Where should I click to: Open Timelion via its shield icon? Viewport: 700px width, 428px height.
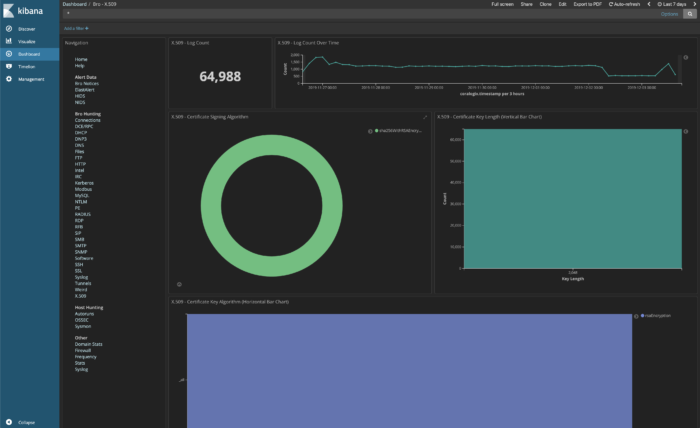pos(8,66)
